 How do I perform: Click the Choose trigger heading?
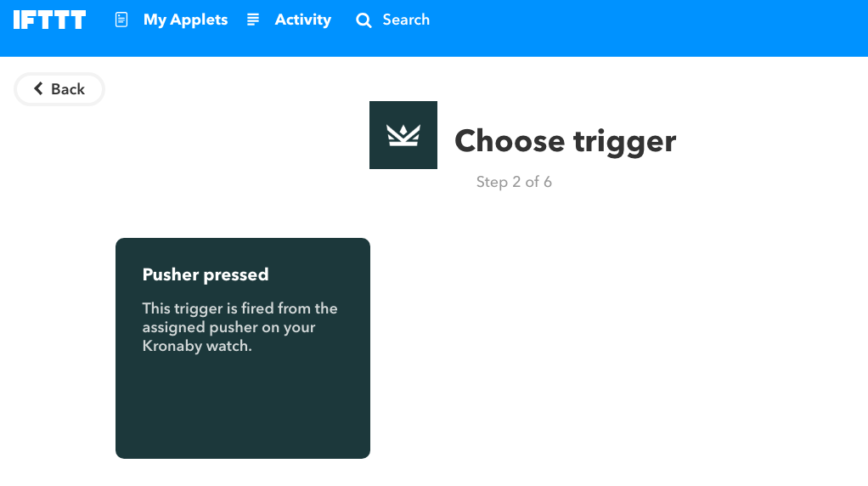click(565, 141)
